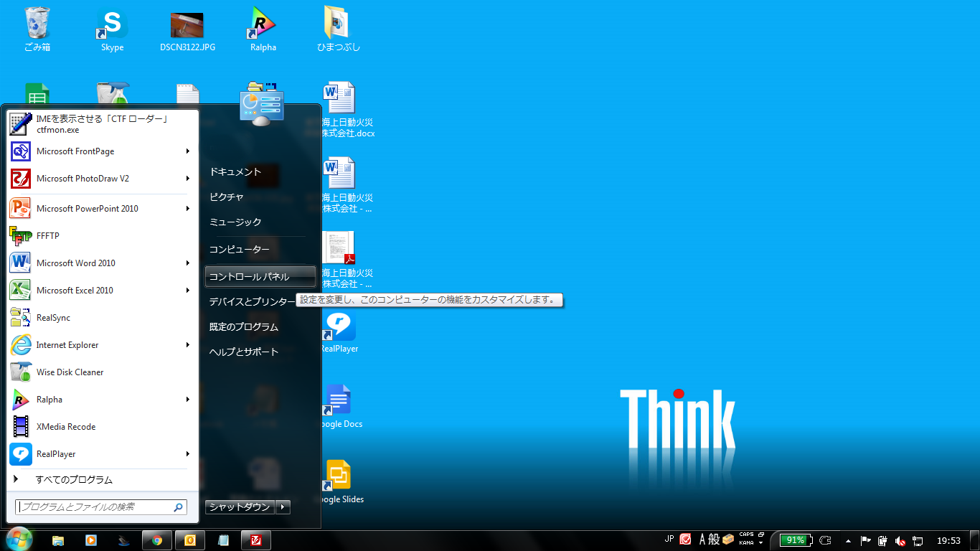Viewport: 980px width, 551px height.
Task: Show hidden tray icons with the up arrow
Action: click(849, 541)
